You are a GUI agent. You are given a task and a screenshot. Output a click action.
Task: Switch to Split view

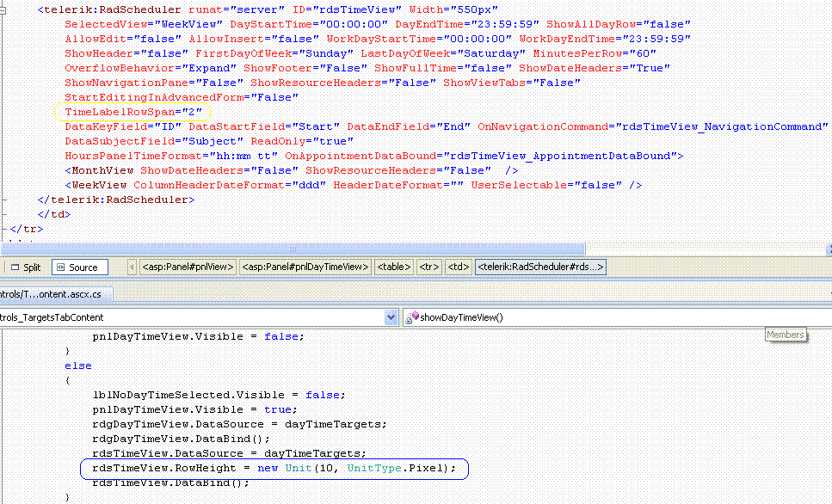(26, 267)
